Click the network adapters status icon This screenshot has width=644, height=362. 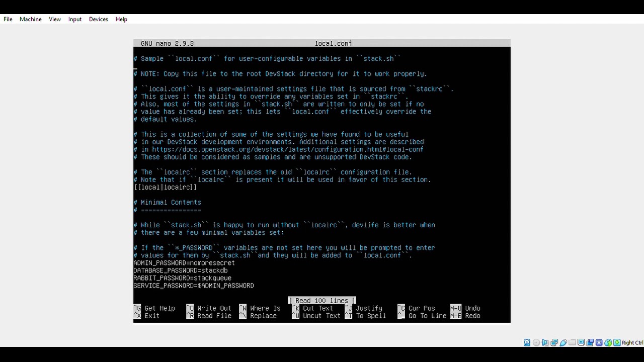[554, 342]
